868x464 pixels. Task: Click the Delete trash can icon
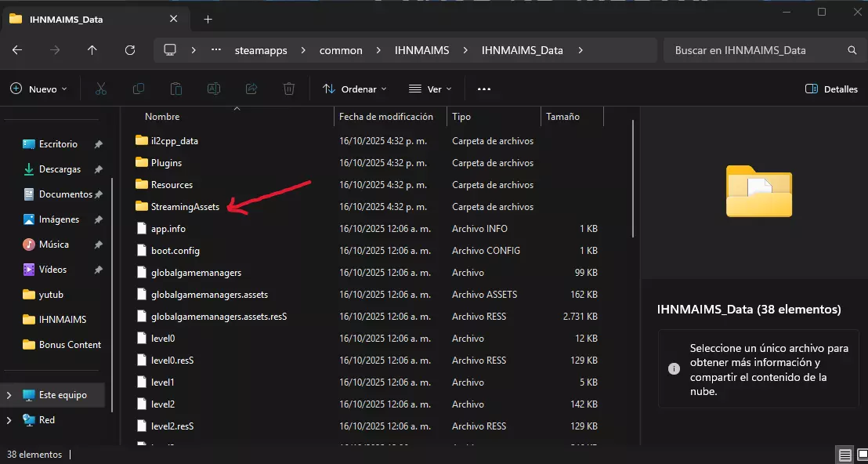pos(289,89)
